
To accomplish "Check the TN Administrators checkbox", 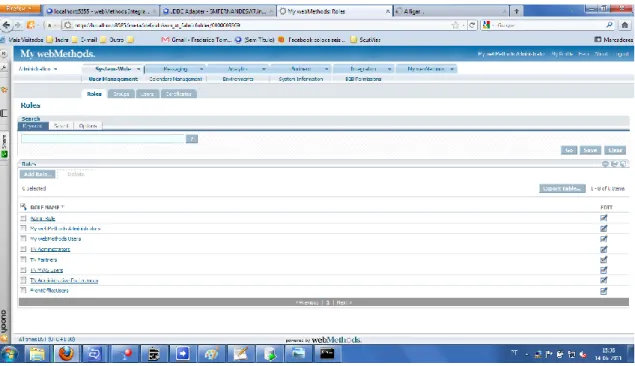I will pyautogui.click(x=23, y=249).
